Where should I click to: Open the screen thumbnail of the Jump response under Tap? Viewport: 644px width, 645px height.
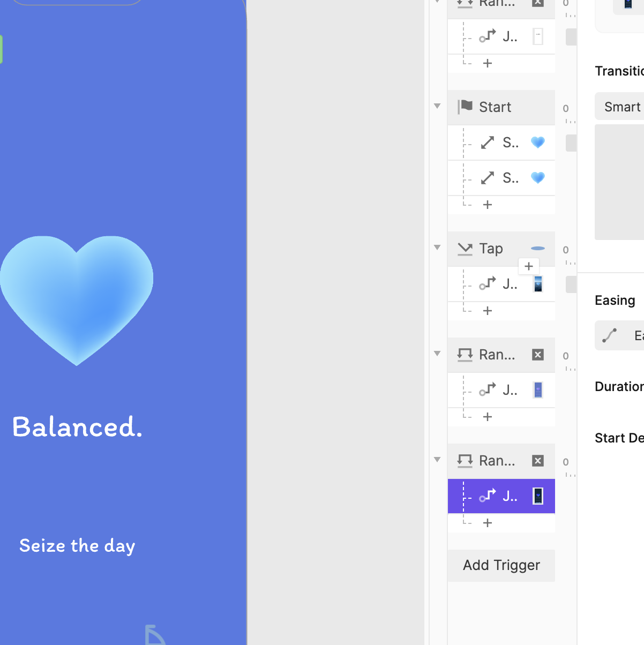coord(537,284)
